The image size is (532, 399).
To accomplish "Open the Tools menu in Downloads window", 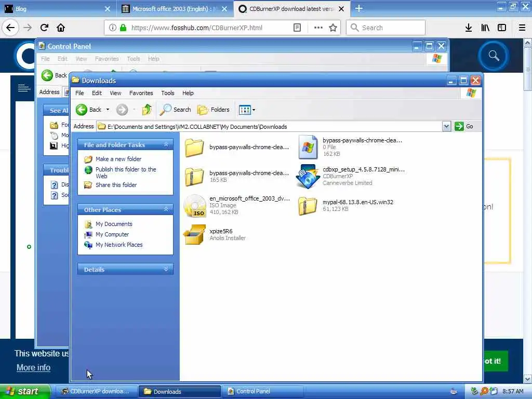I will tap(168, 93).
